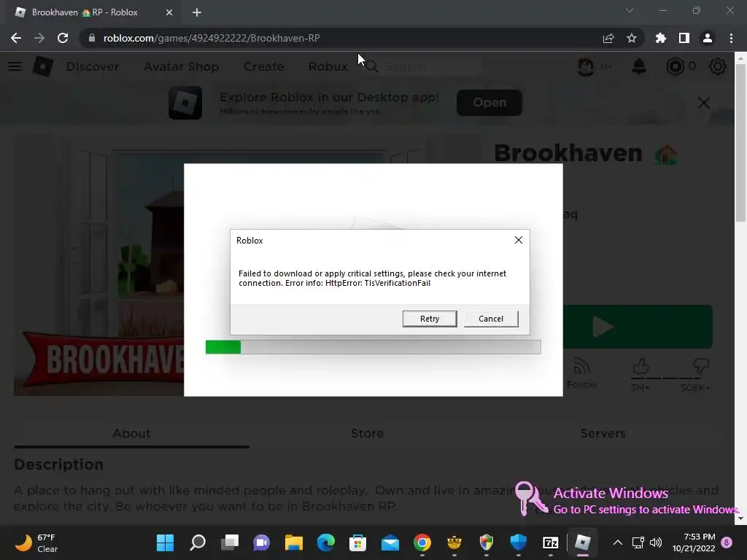Open the Create menu item
747x560 pixels.
263,66
